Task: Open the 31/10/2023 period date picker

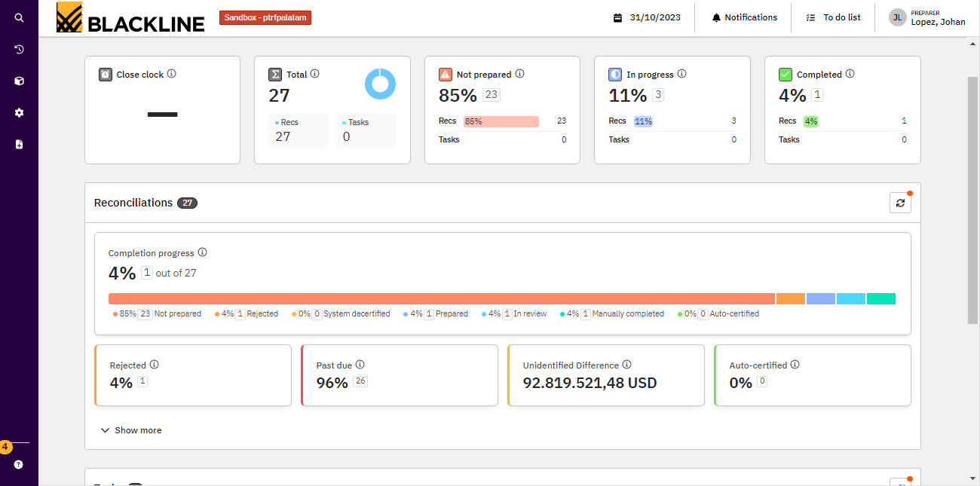Action: tap(647, 17)
